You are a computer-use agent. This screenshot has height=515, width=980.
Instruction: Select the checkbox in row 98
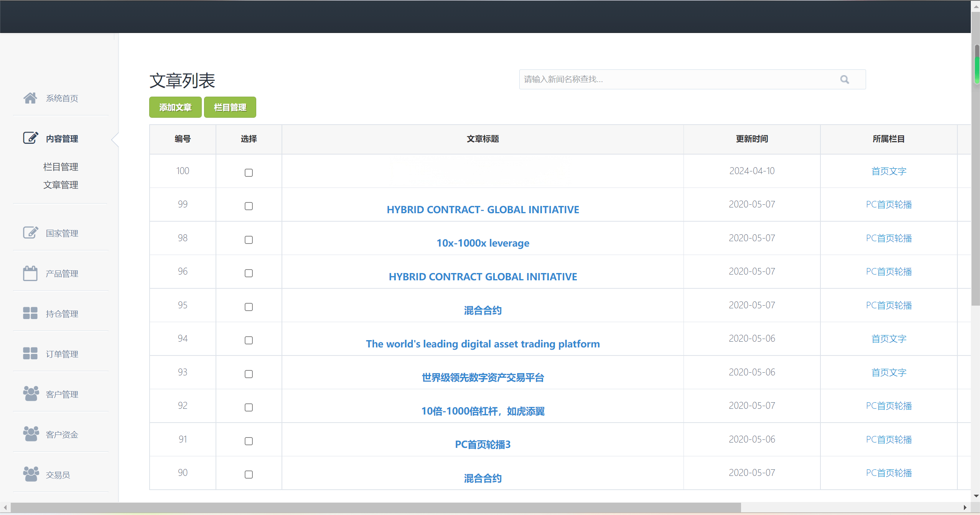tap(249, 240)
